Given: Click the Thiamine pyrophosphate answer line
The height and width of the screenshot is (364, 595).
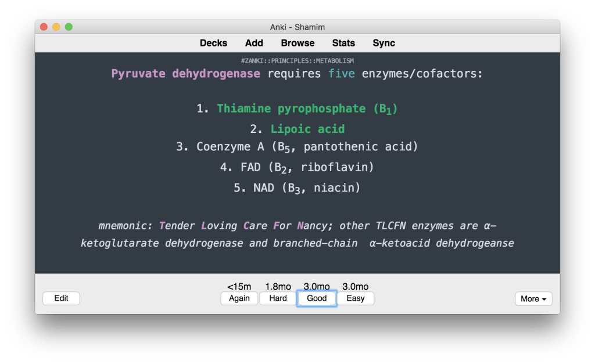Looking at the screenshot, I should [297, 109].
